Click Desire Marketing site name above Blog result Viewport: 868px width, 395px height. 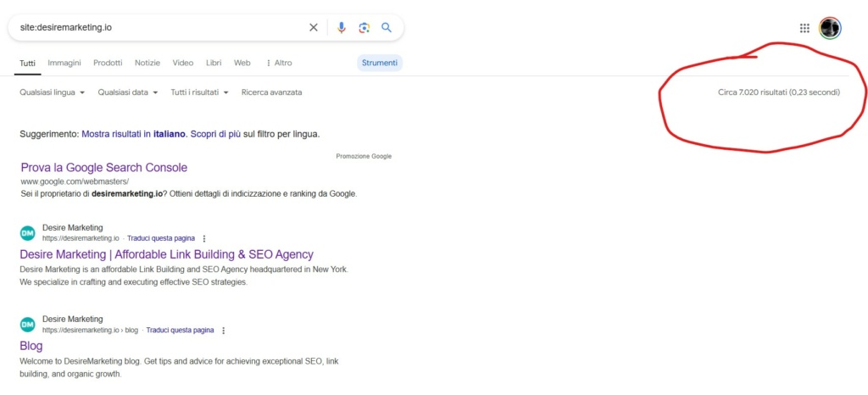click(x=73, y=320)
